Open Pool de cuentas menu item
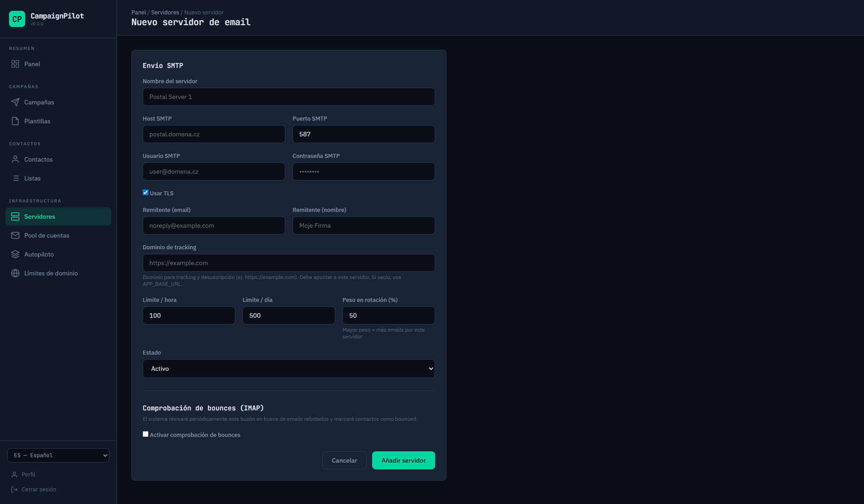Viewport: 864px width, 504px height. (x=58, y=235)
